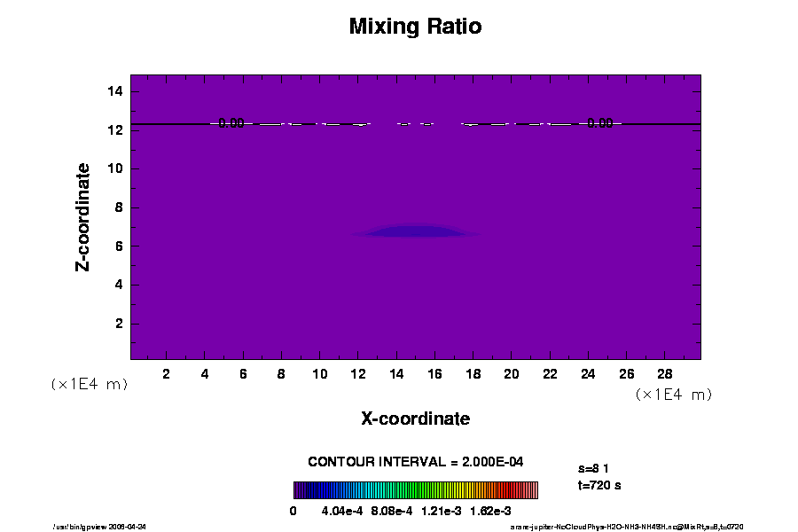Click X-axis tick label "22"
798x532 pixels.
tap(550, 374)
